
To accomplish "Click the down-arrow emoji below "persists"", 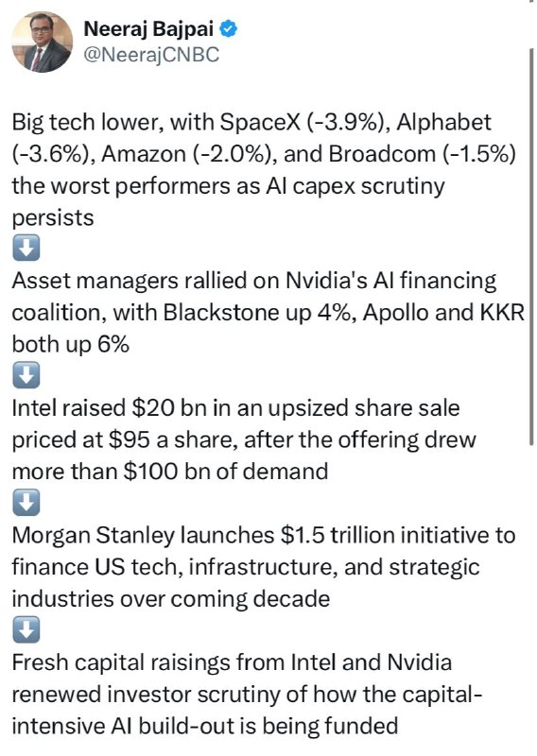I will [x=26, y=249].
